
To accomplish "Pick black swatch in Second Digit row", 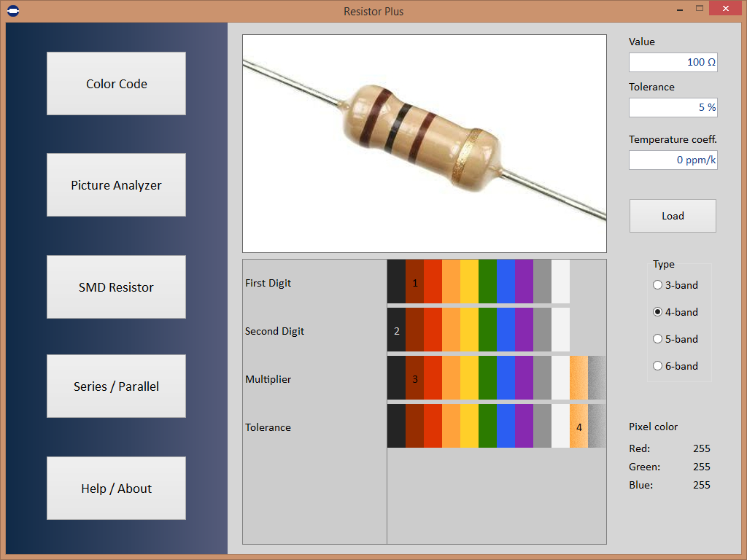I will coord(396,330).
